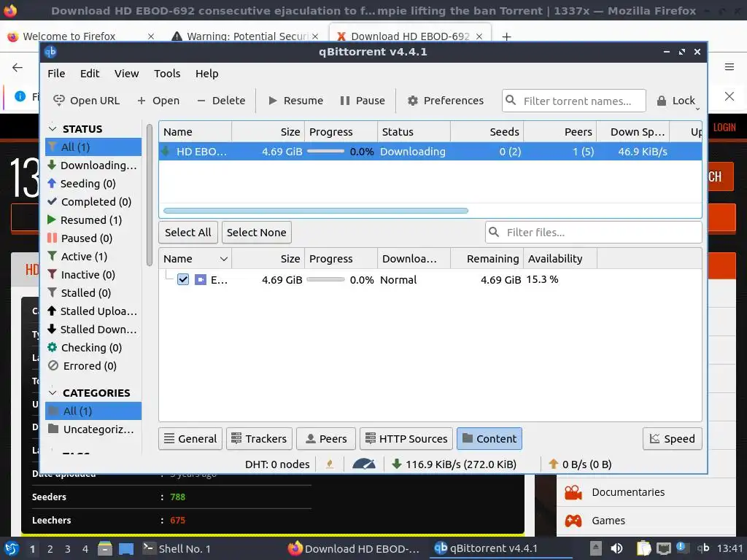Switch to the HTTP Sources tab
The image size is (747, 560).
406,438
